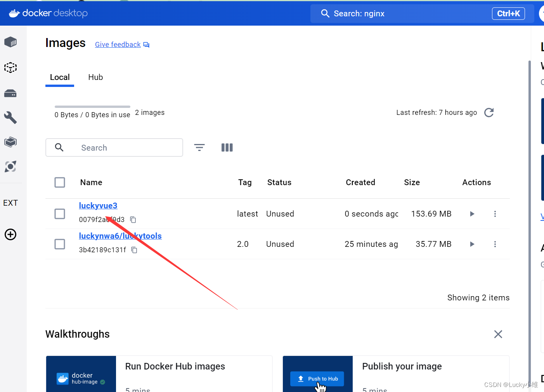The width and height of the screenshot is (544, 392).
Task: Run the luckyvue3 image
Action: coord(472,214)
